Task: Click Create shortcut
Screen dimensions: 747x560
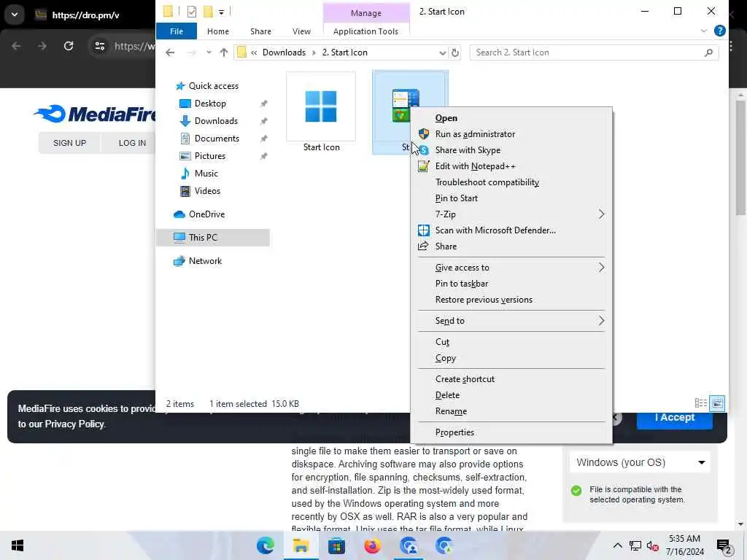Action: (465, 379)
